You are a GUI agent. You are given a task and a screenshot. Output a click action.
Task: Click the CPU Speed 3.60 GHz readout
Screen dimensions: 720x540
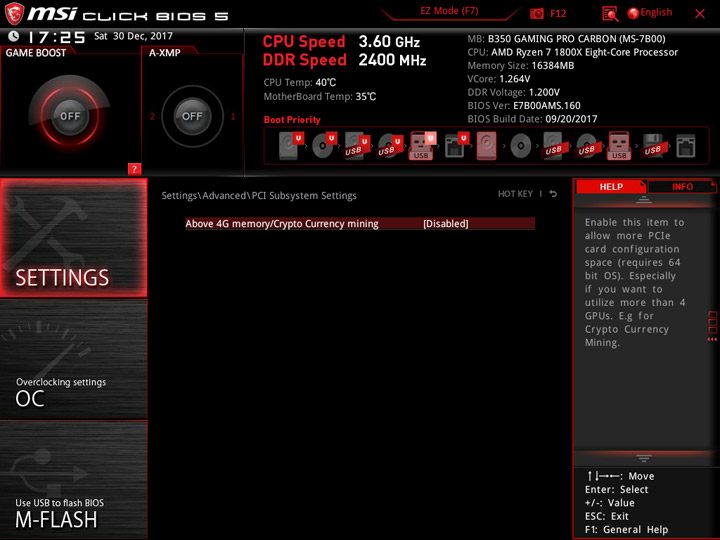[341, 42]
